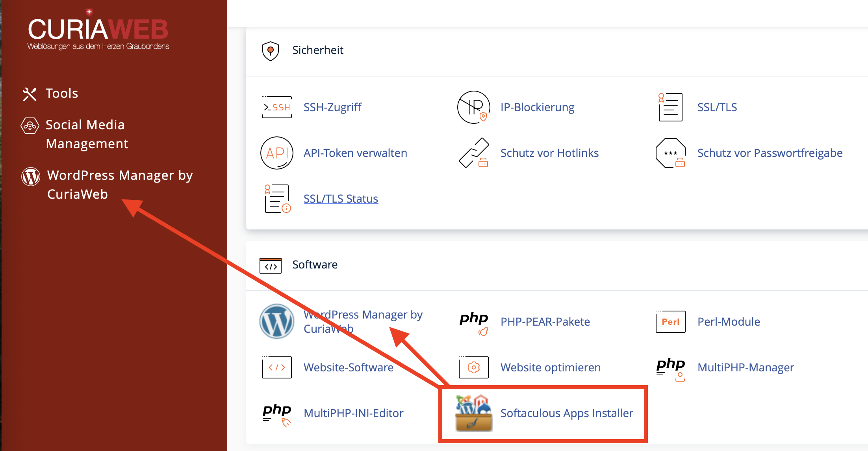Click the Perl module icon
This screenshot has height=451, width=868.
(x=670, y=322)
